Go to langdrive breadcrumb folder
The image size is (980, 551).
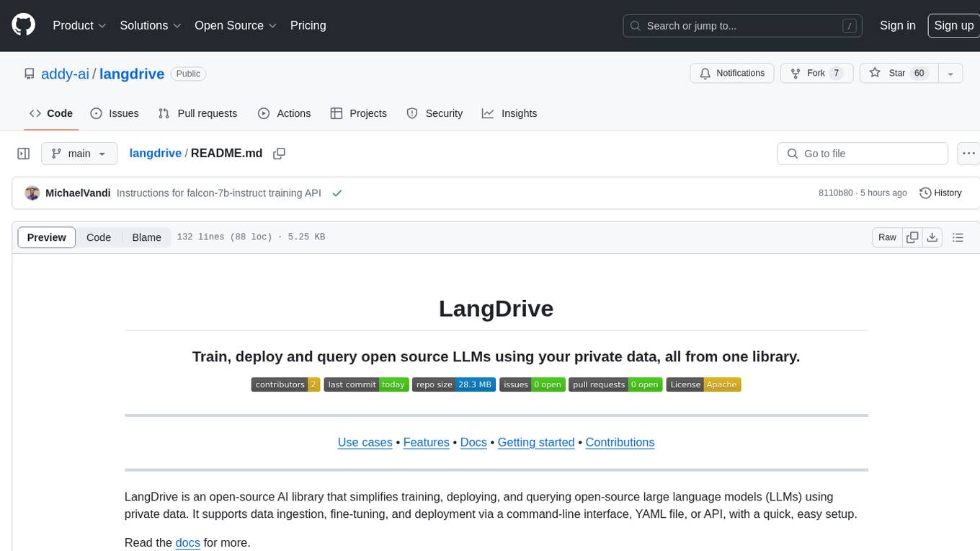coord(156,154)
